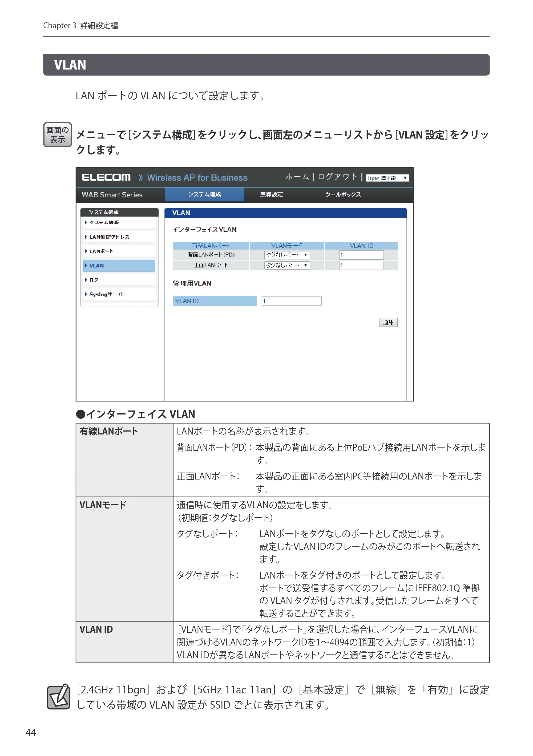Click the VLAN ID field for 正面LANポート
The height and width of the screenshot is (756, 533).
[361, 265]
